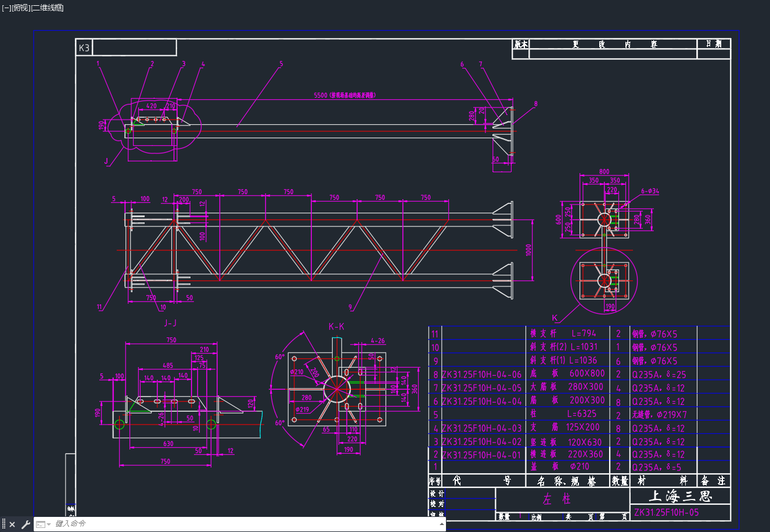Select the 6-φ34 hole annotation
Screen dimensions: 770x532
click(x=650, y=192)
